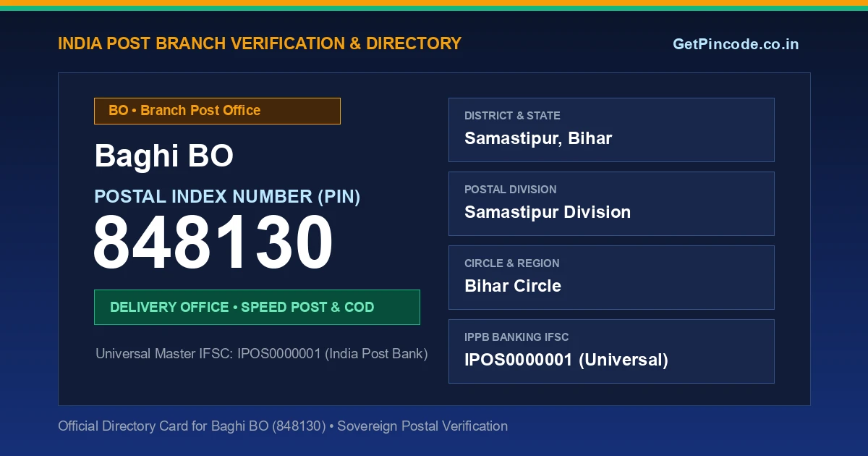Click the orange-green top stripe
The width and height of the screenshot is (868, 456).
(434, 5)
